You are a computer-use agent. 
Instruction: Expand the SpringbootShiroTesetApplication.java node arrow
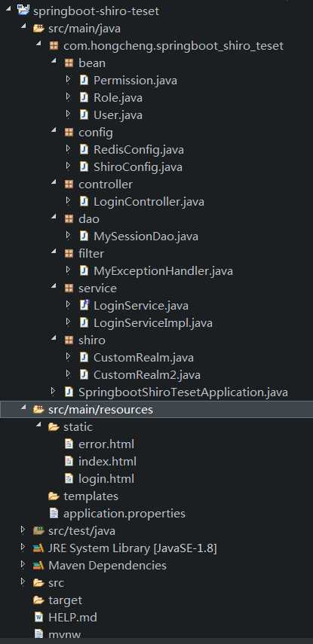pos(53,392)
